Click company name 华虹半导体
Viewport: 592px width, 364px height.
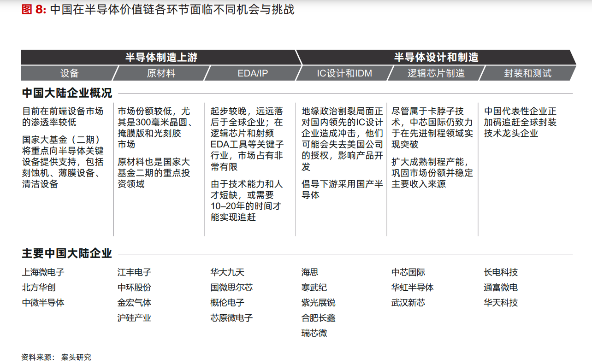pyautogui.click(x=413, y=288)
